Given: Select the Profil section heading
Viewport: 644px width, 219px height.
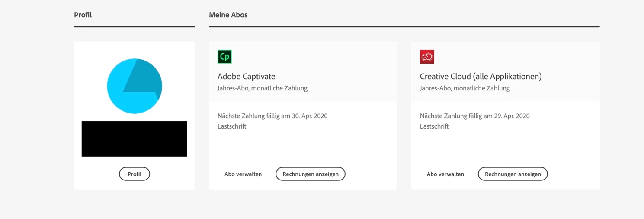Looking at the screenshot, I should tap(83, 15).
